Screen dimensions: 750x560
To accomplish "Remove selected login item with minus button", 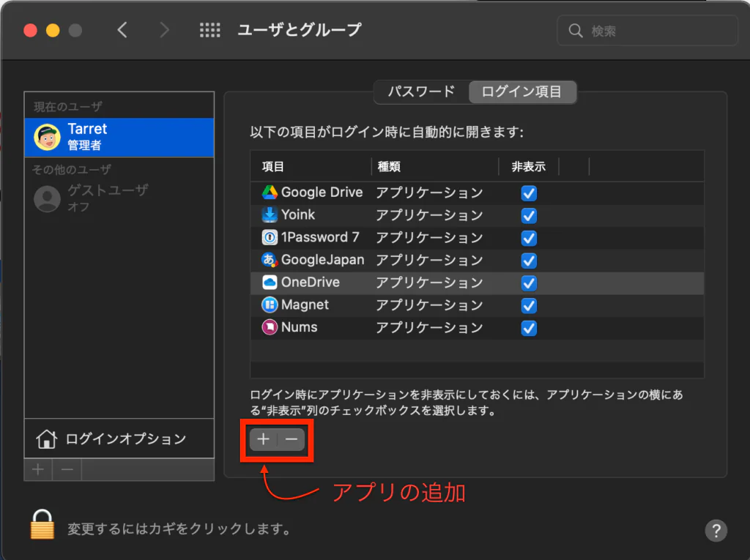I will point(292,439).
